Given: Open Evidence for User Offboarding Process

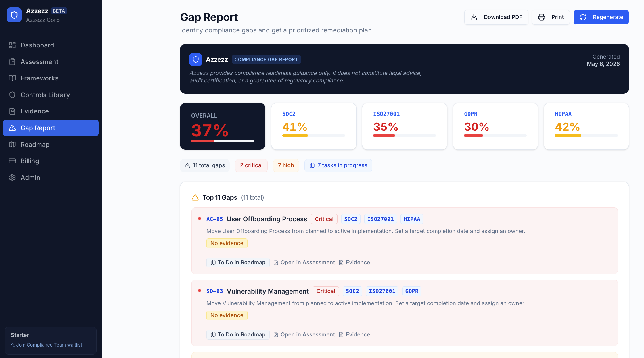Looking at the screenshot, I should (354, 263).
